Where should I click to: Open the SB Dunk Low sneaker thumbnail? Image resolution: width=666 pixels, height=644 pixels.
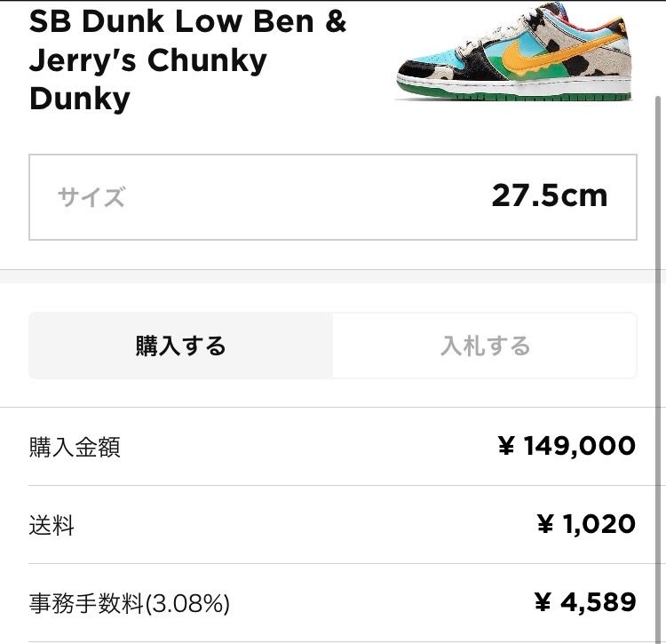[514, 52]
